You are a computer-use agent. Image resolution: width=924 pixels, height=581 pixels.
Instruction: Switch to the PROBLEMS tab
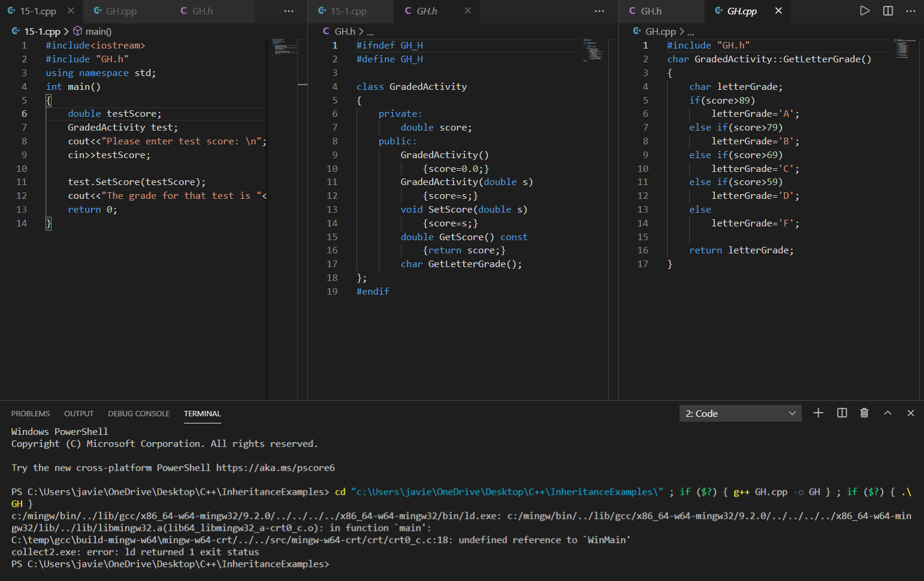tap(31, 413)
